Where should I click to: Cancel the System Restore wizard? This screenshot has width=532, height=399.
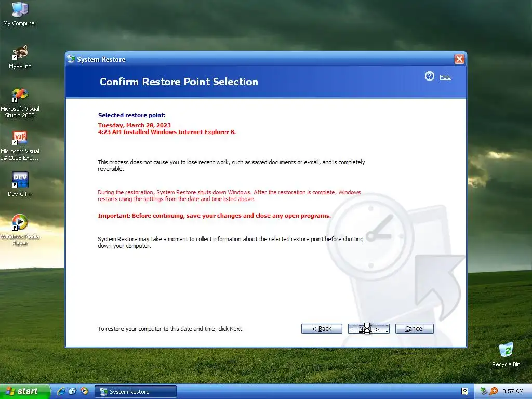(414, 328)
